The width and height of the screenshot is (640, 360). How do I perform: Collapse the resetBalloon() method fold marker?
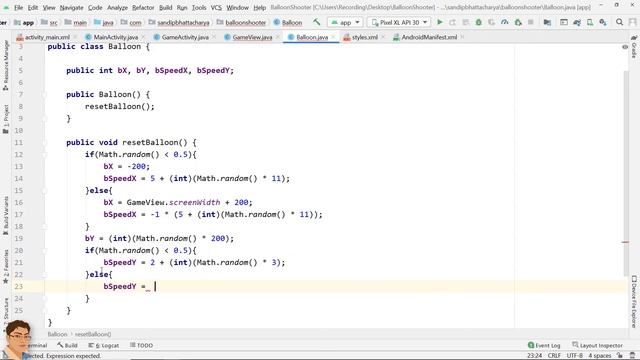click(x=44, y=142)
